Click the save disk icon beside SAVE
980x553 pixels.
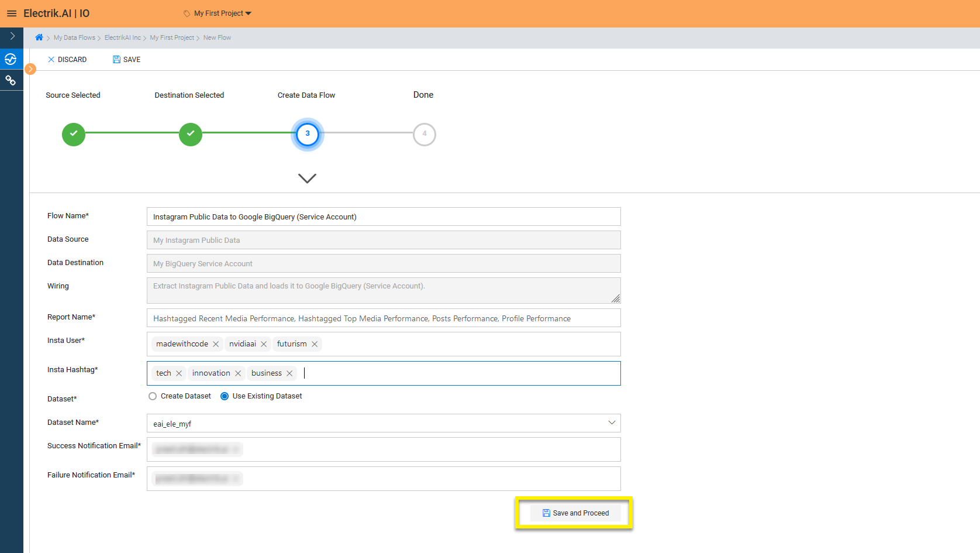click(115, 59)
